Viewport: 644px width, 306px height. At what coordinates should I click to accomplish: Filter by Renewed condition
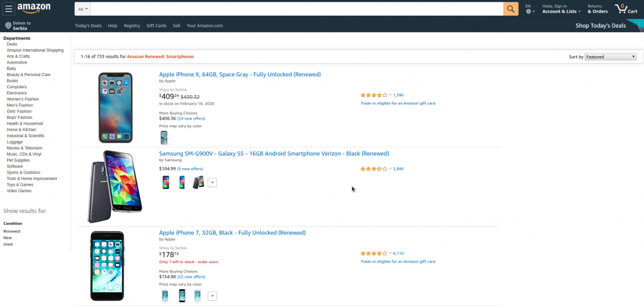coord(11,231)
